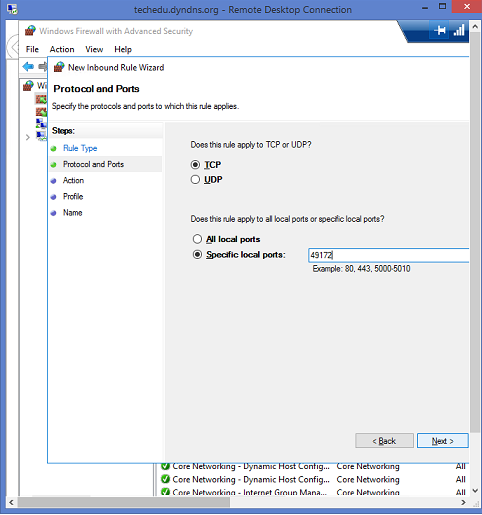
Task: Click the Windows Firewall title bar icon
Action: tap(30, 31)
